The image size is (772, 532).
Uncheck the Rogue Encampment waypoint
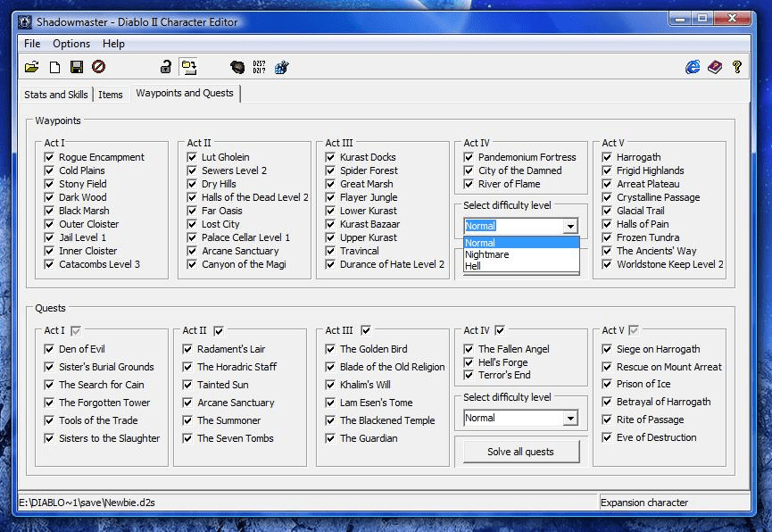[x=50, y=157]
